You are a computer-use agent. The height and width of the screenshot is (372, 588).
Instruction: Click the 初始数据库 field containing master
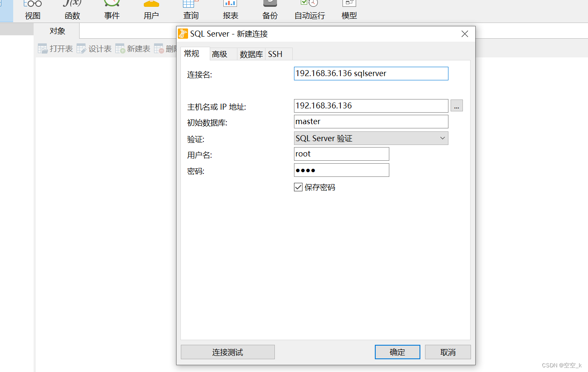(371, 122)
